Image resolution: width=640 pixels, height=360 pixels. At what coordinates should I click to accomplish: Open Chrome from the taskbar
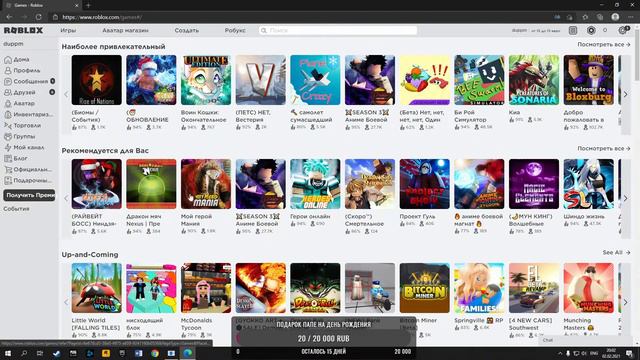pyautogui.click(x=155, y=353)
